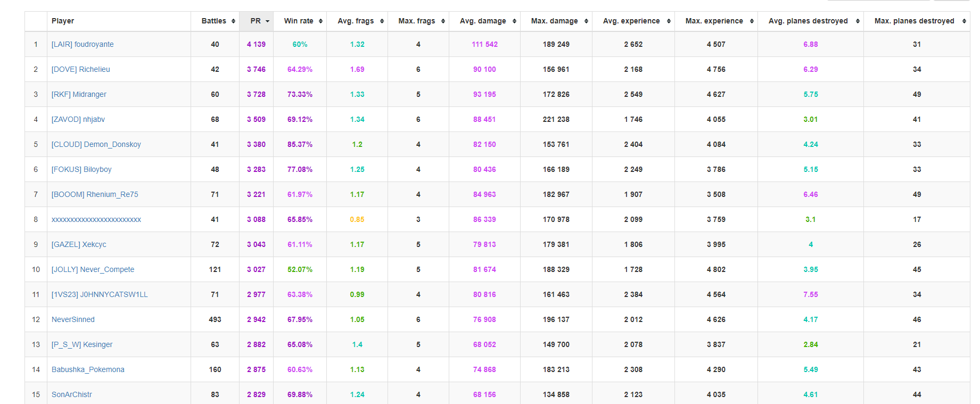Click sort arrows next to Avg. experience
This screenshot has height=404, width=980.
669,21
